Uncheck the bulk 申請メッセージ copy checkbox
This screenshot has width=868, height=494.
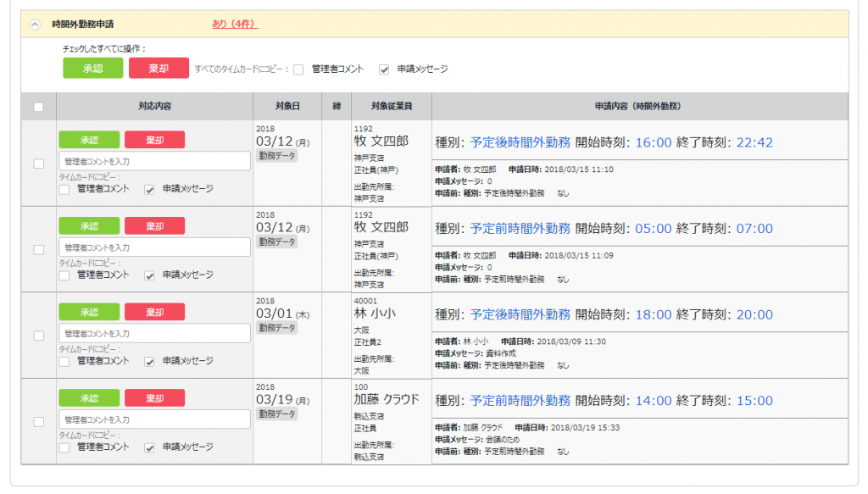384,69
